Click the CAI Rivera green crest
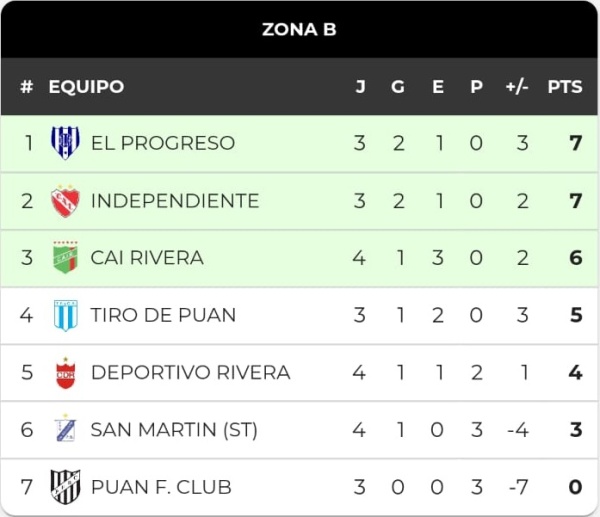600x517 pixels. (x=65, y=258)
